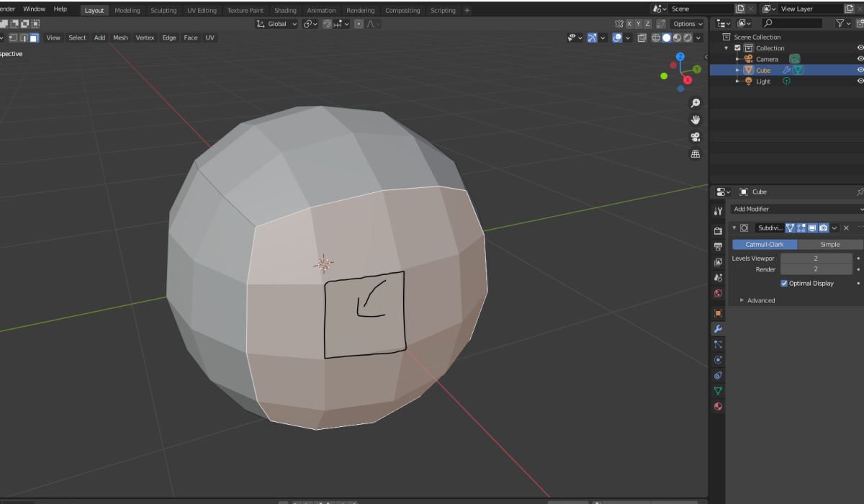This screenshot has height=504, width=864.
Task: Collapse the Subdivision modifier panel
Action: pyautogui.click(x=734, y=228)
